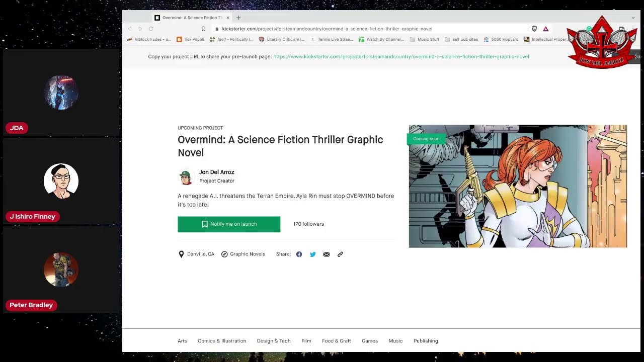Open the copied pre-launch project URL link
The height and width of the screenshot is (362, 644).
401,57
